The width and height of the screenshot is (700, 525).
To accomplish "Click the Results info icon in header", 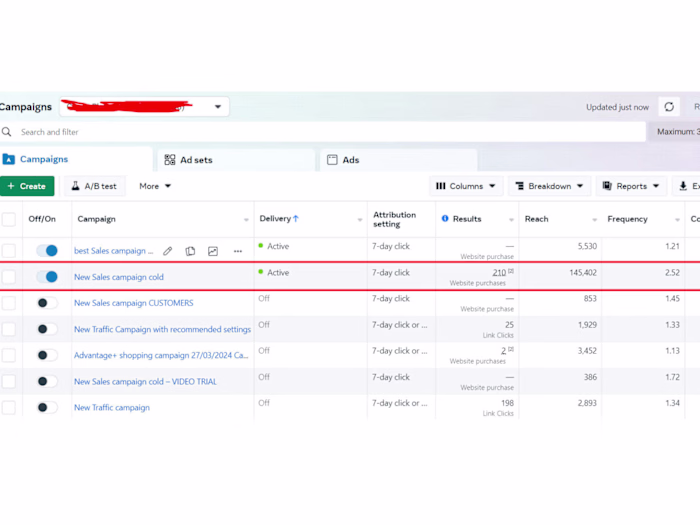I will click(445, 218).
